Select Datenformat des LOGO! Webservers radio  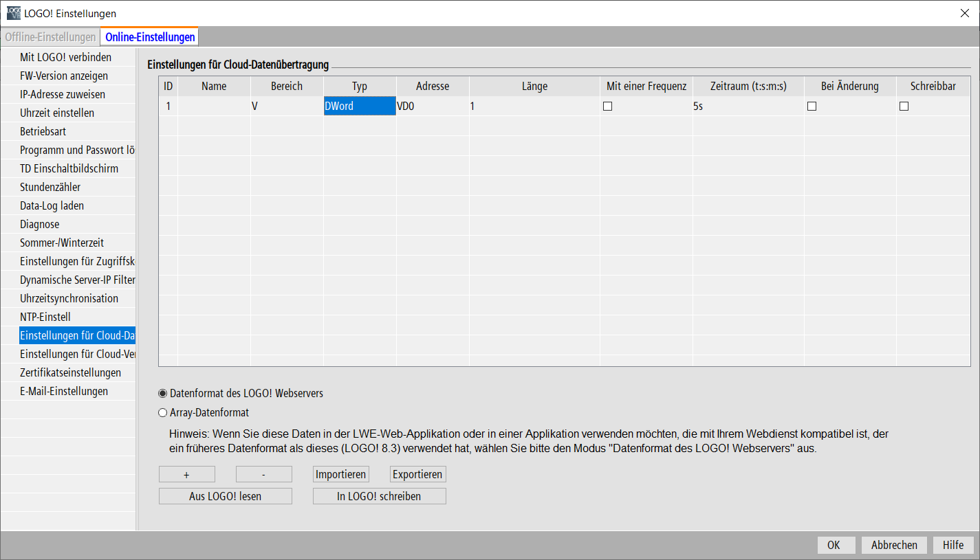[162, 394]
